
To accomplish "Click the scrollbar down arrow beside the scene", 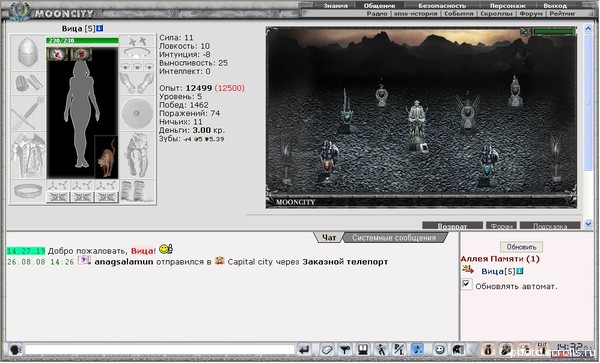I will click(588, 224).
